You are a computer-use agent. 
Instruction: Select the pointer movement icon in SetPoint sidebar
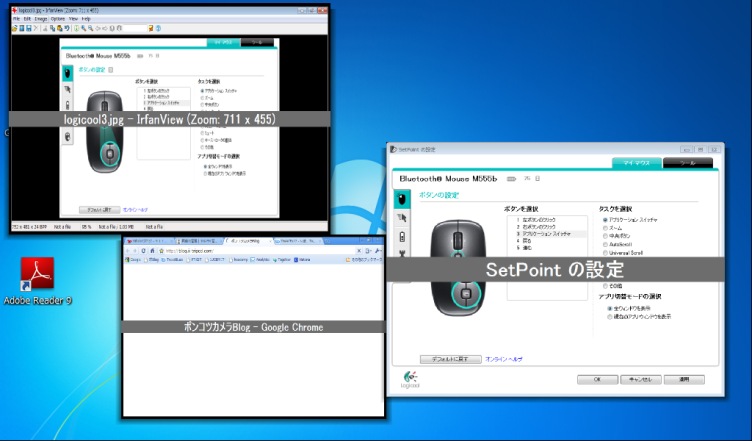pos(402,218)
